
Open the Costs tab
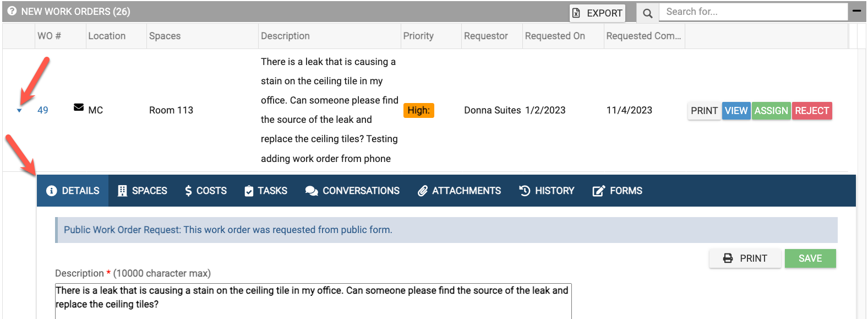(206, 191)
